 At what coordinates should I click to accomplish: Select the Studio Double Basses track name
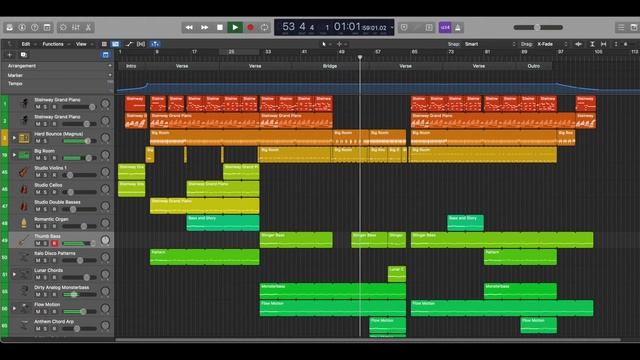tap(57, 202)
